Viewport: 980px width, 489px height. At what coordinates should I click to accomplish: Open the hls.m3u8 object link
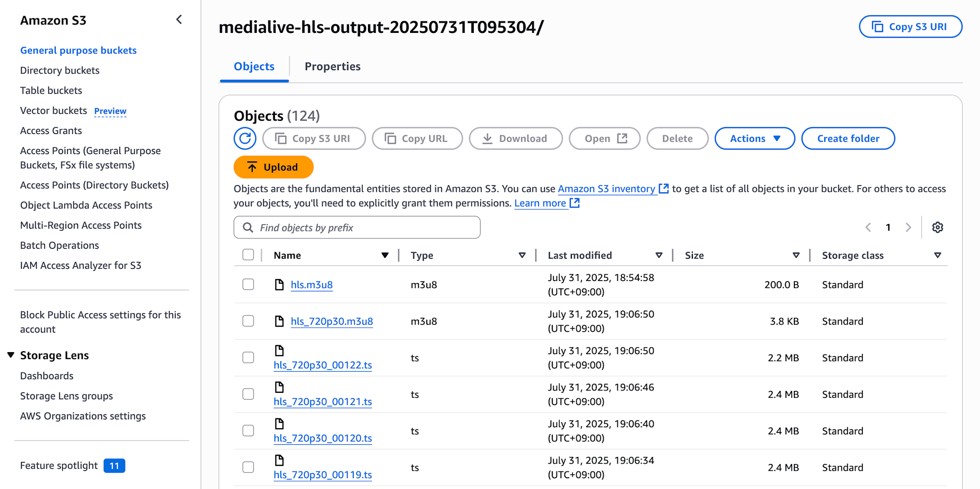click(x=312, y=284)
